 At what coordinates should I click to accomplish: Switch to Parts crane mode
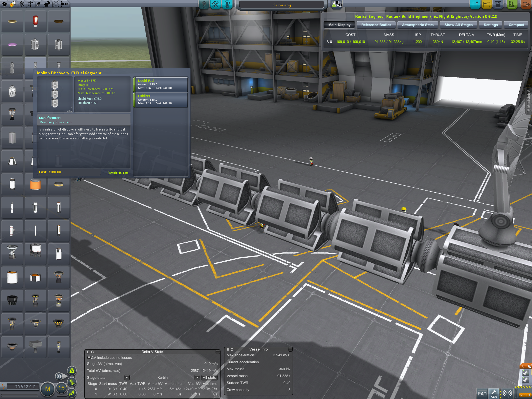tap(204, 4)
